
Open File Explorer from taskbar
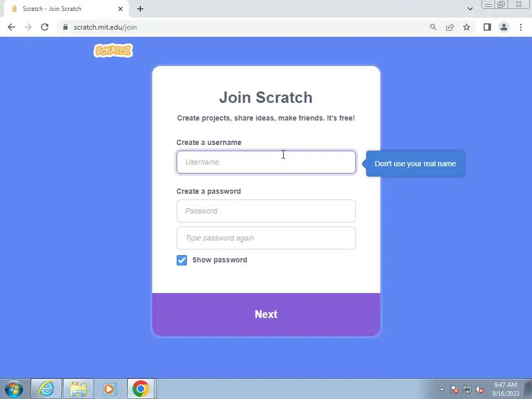click(78, 389)
